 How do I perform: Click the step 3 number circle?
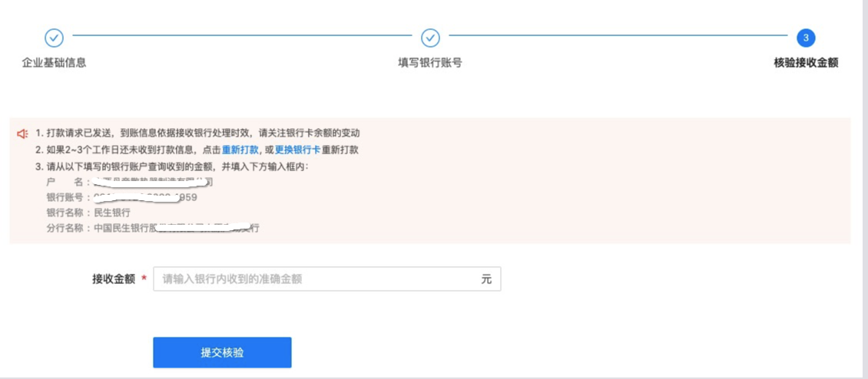(805, 38)
